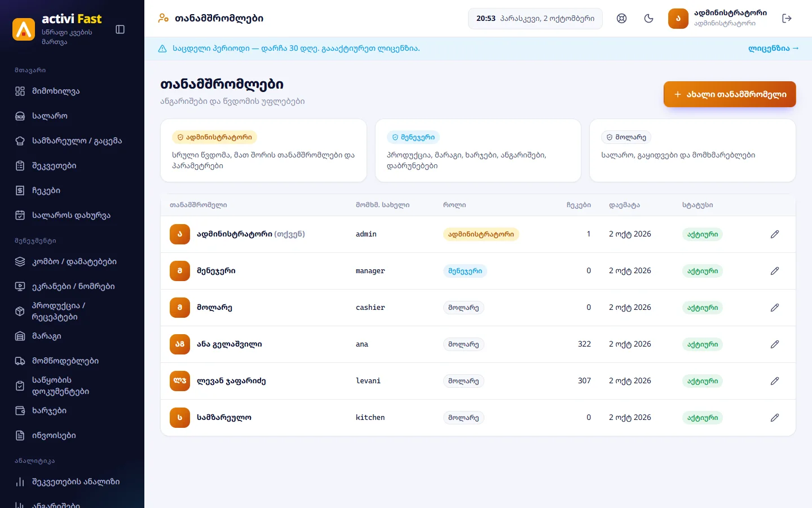Click the pencil icon for cashier row
Viewport: 812px width, 508px height.
tap(775, 308)
